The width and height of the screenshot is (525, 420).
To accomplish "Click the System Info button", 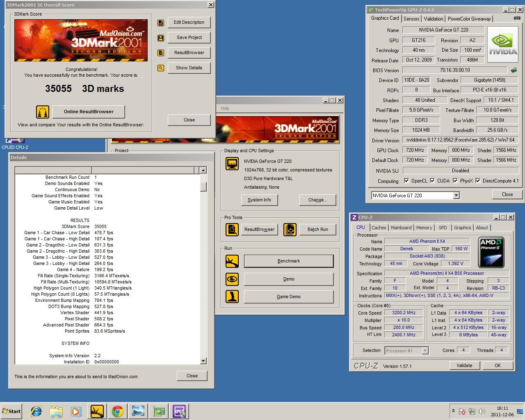I will pyautogui.click(x=259, y=200).
